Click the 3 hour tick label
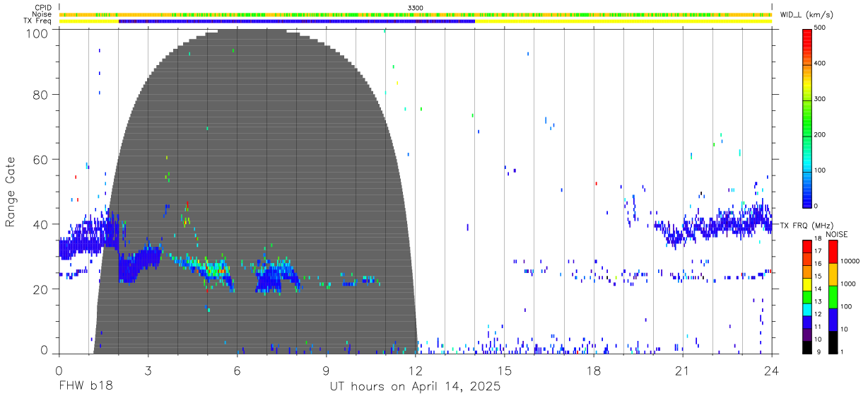 pyautogui.click(x=148, y=370)
